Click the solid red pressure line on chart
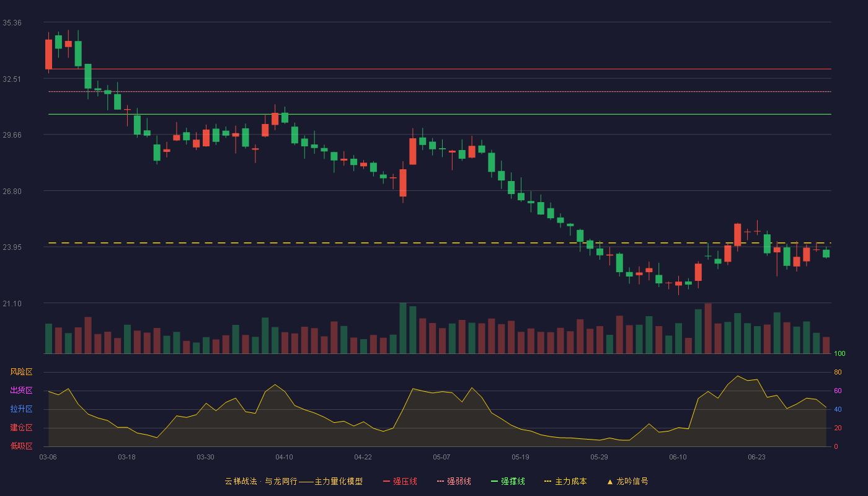Image resolution: width=868 pixels, height=496 pixels. [x=440, y=69]
